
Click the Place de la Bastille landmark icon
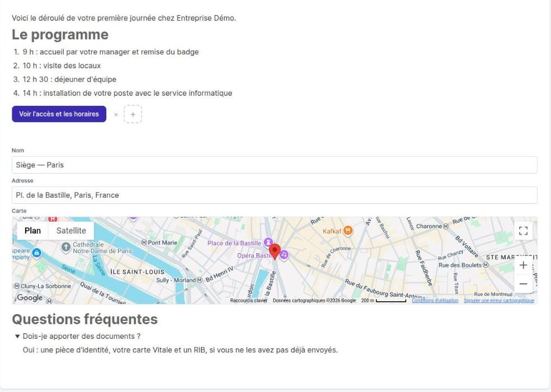(268, 242)
